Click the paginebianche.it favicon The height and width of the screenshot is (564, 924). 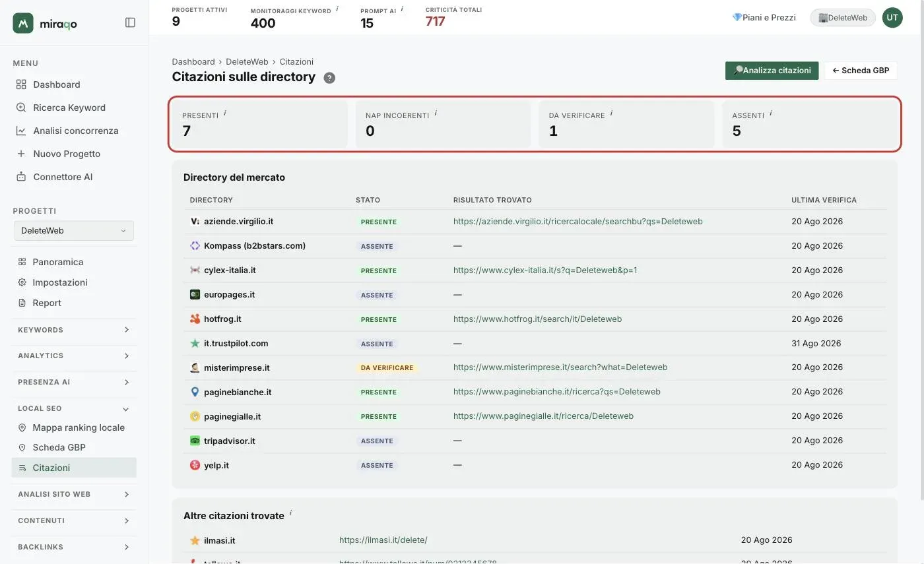pos(195,392)
